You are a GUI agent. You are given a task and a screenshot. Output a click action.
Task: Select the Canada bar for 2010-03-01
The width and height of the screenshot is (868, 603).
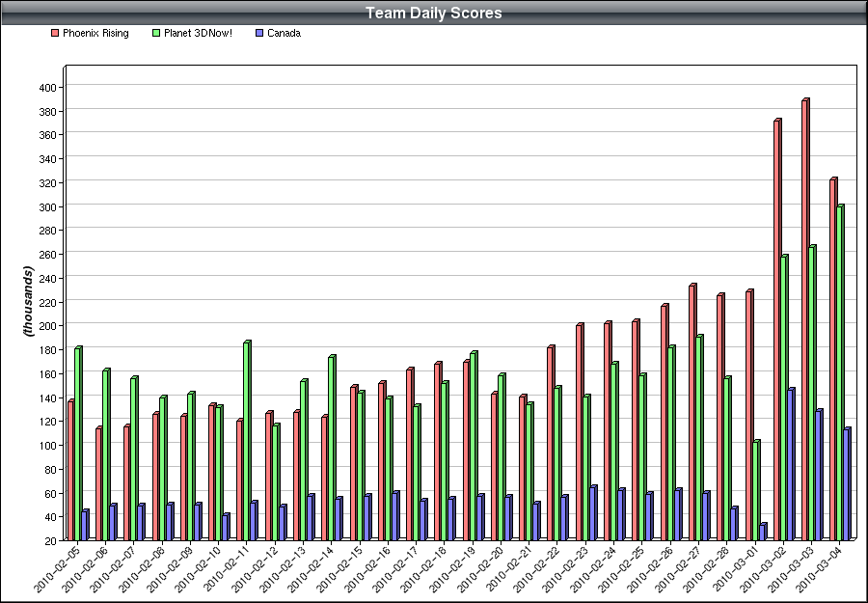pos(763,533)
